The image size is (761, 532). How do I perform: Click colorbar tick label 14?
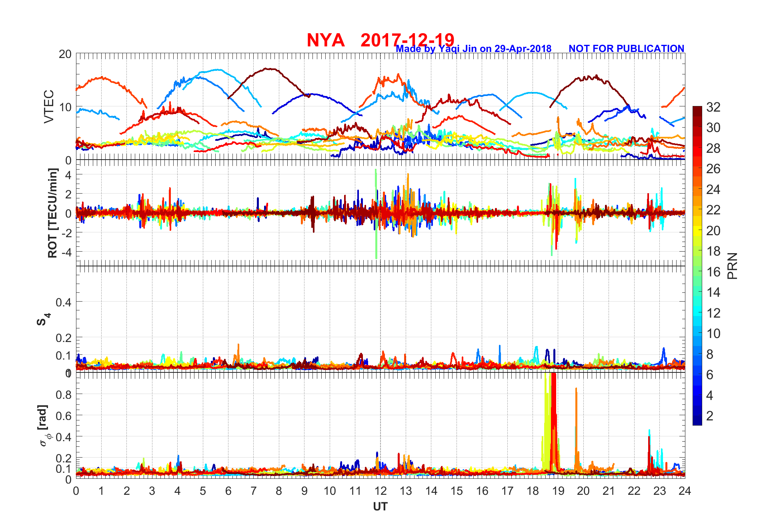pyautogui.click(x=713, y=292)
